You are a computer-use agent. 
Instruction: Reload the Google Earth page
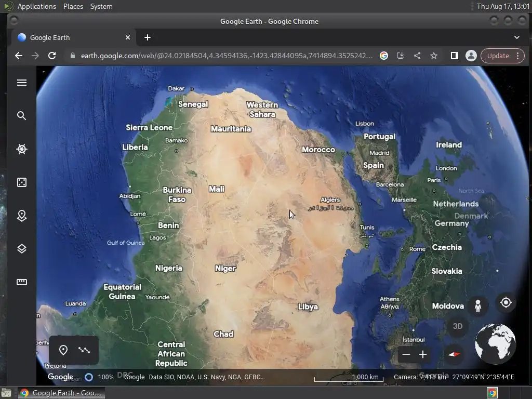[x=52, y=56]
